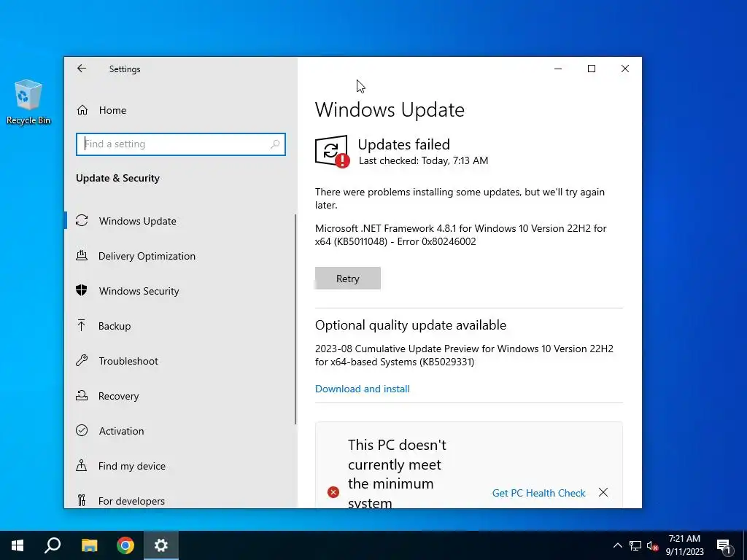Click the Settings window title text
747x560 pixels.
(x=125, y=69)
